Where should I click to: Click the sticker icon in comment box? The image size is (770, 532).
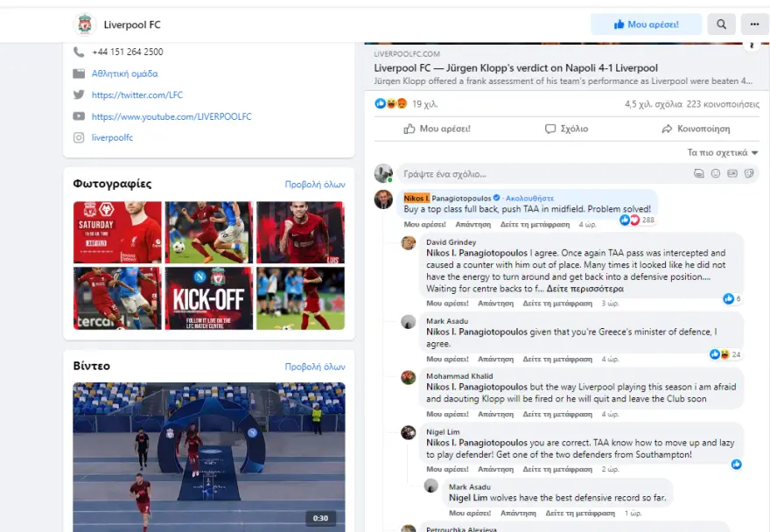(x=749, y=174)
